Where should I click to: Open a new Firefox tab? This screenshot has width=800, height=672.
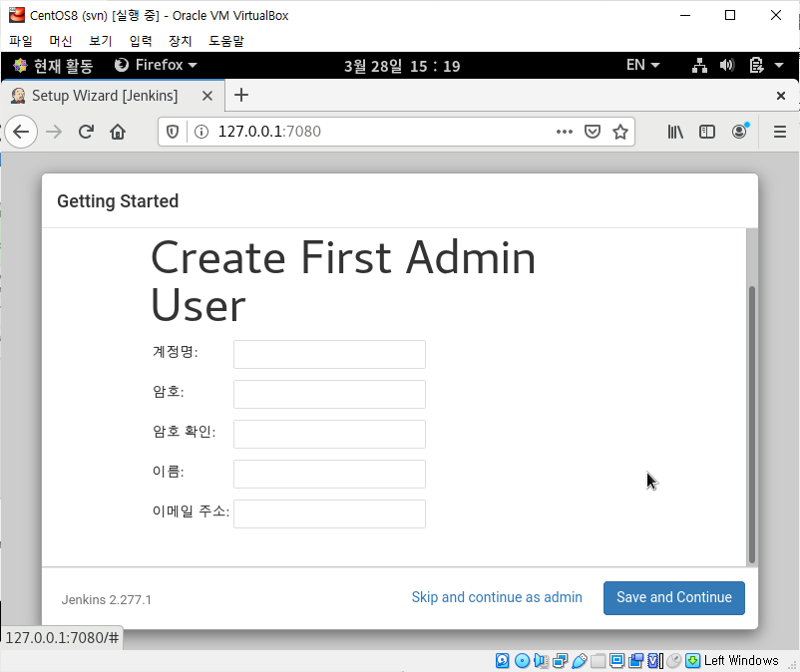241,95
